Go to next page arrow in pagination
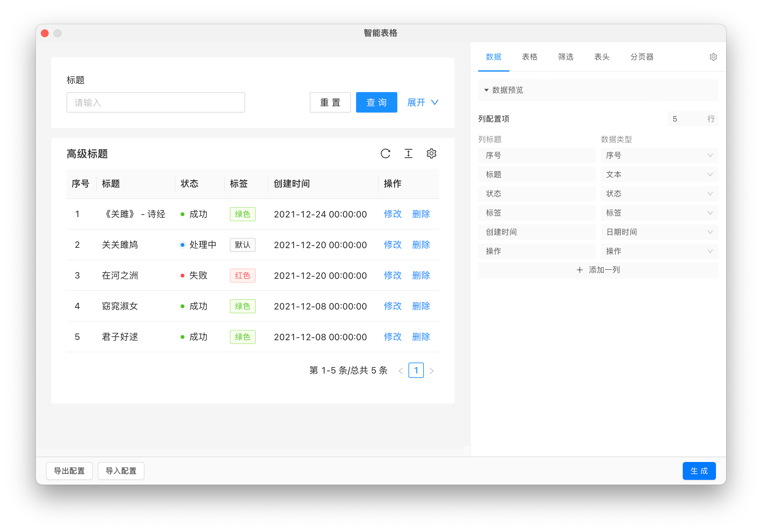 point(432,371)
